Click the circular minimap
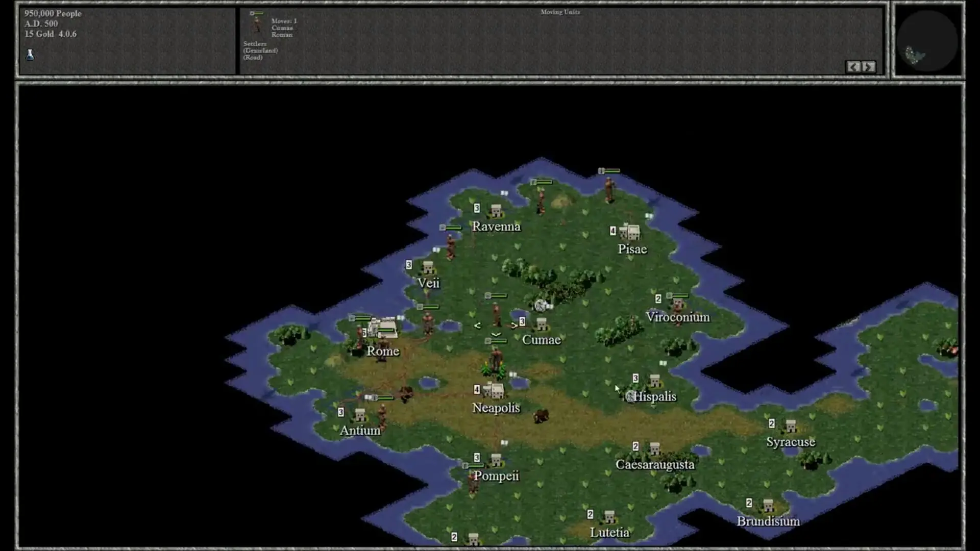Image resolution: width=980 pixels, height=551 pixels. [x=927, y=40]
